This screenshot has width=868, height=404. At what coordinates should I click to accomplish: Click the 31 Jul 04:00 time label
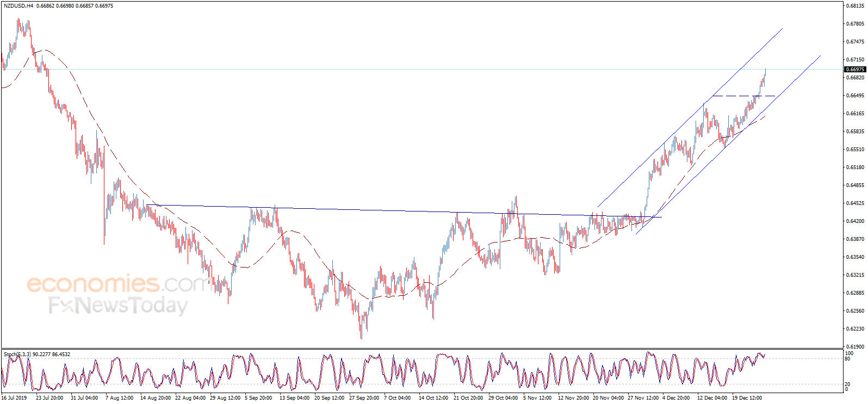point(84,398)
